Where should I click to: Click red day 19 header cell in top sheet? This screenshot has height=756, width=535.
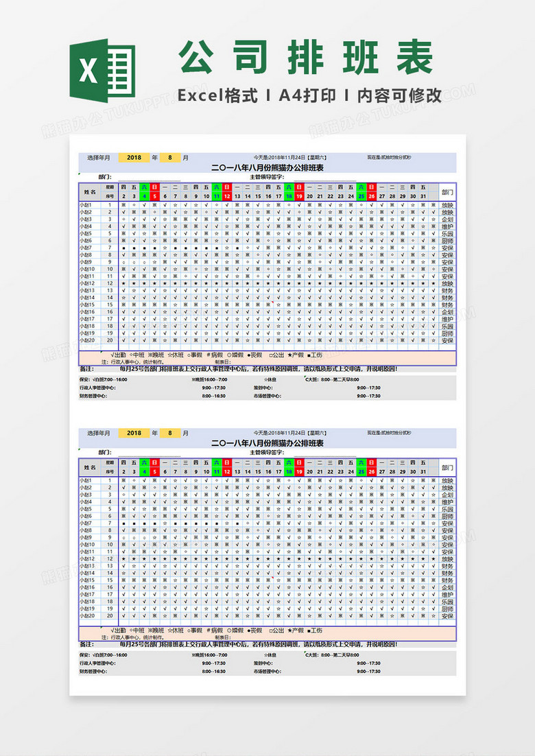tap(299, 196)
